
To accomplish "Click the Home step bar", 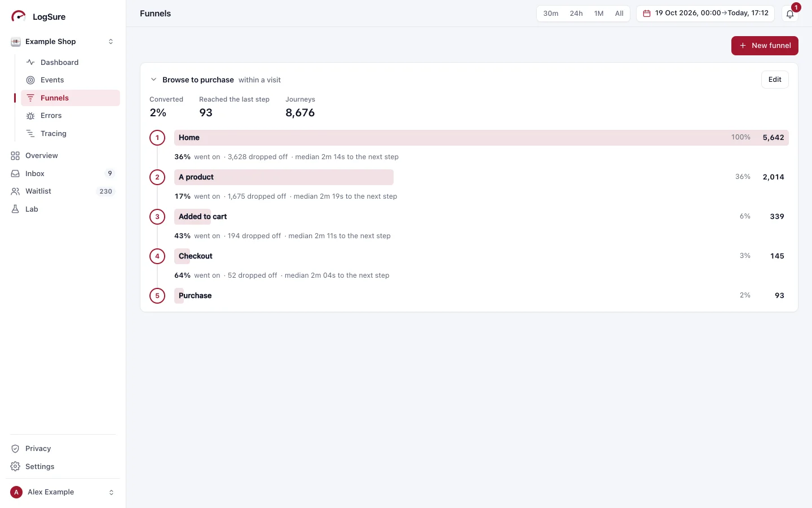I will click(x=482, y=138).
